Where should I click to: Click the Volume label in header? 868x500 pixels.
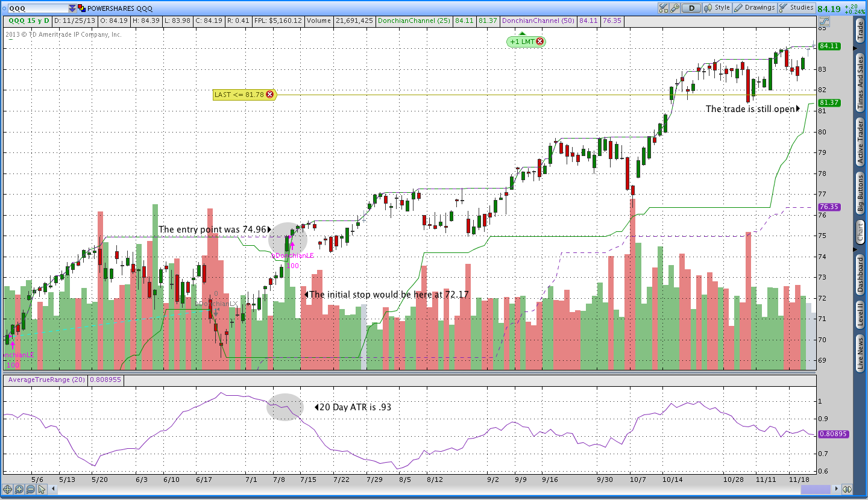tap(318, 20)
